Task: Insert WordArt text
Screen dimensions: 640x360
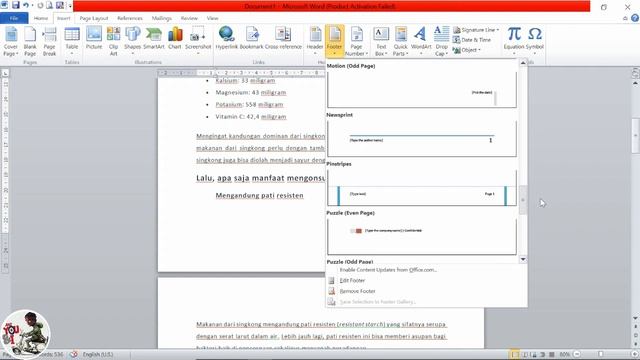Action: click(x=421, y=42)
